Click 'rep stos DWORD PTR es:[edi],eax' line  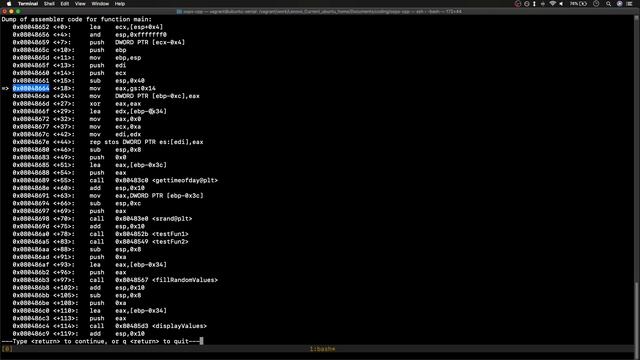tap(146, 142)
